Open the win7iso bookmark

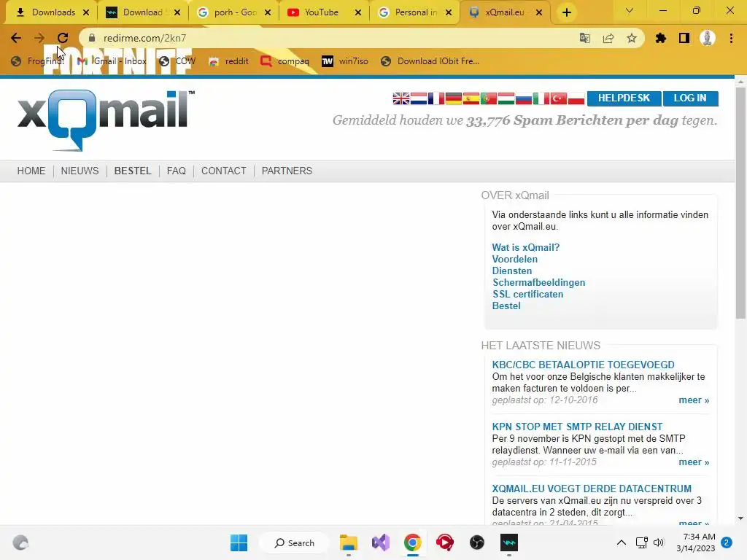click(x=345, y=61)
